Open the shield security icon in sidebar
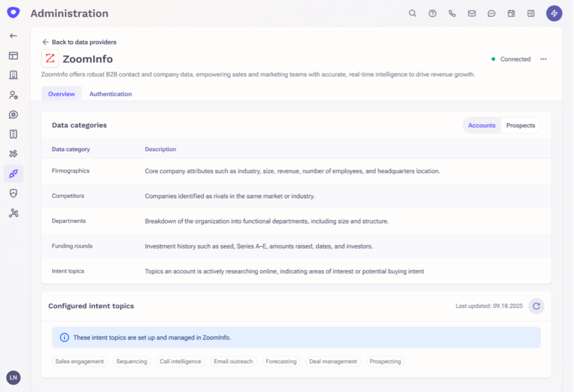Screen dimensions: 574x392 (13, 194)
